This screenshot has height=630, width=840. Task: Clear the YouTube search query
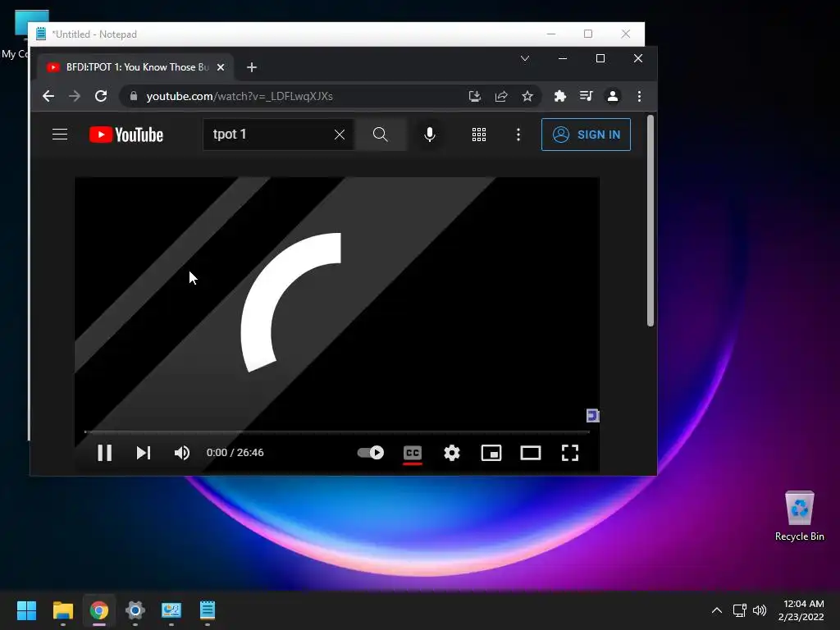(x=340, y=135)
